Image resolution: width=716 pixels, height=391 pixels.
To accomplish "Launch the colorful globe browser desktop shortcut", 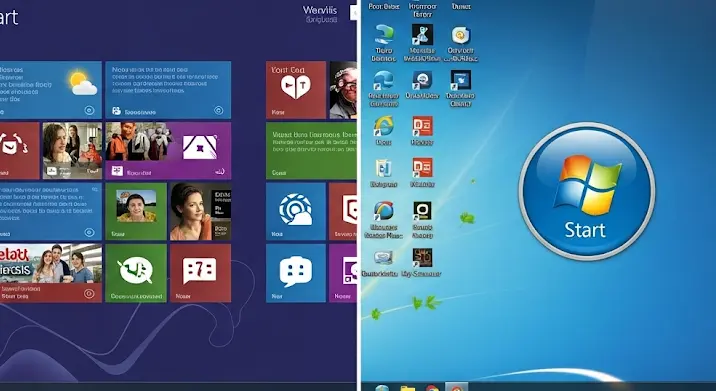I will 384,219.
